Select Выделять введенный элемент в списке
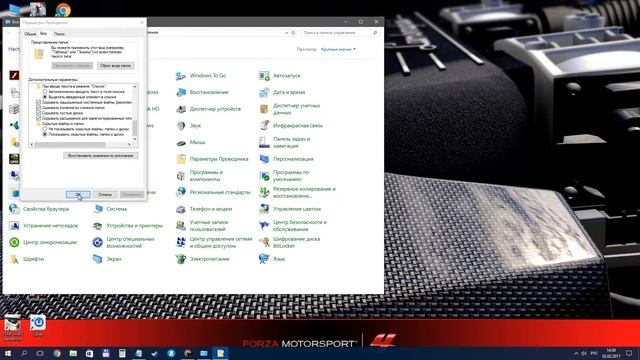 coord(45,97)
